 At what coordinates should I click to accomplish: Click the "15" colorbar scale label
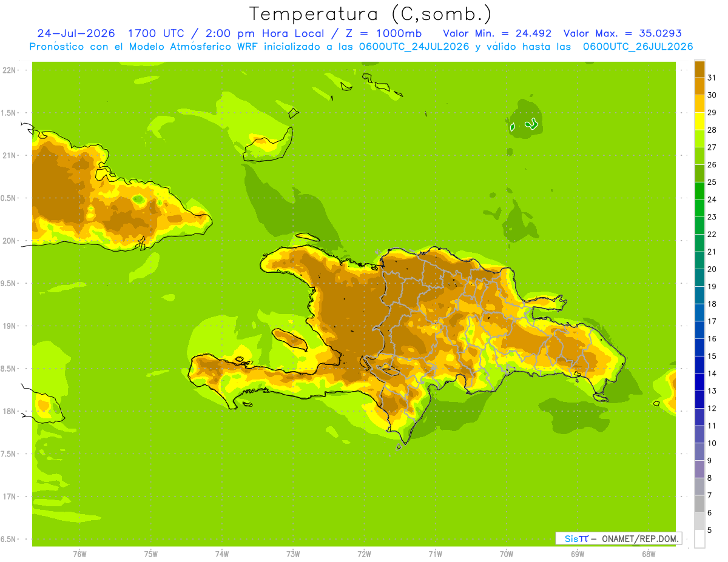[712, 356]
